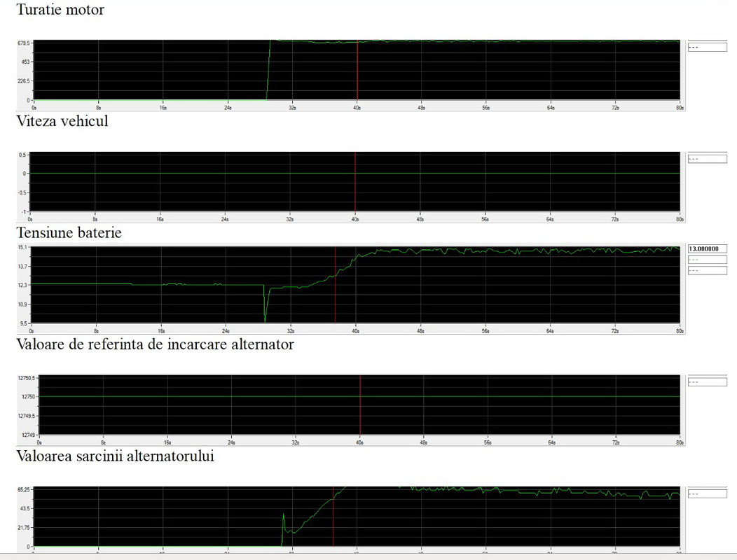Click the value box beside alternator reference graph
Viewport: 737px width, 560px height.
(708, 382)
